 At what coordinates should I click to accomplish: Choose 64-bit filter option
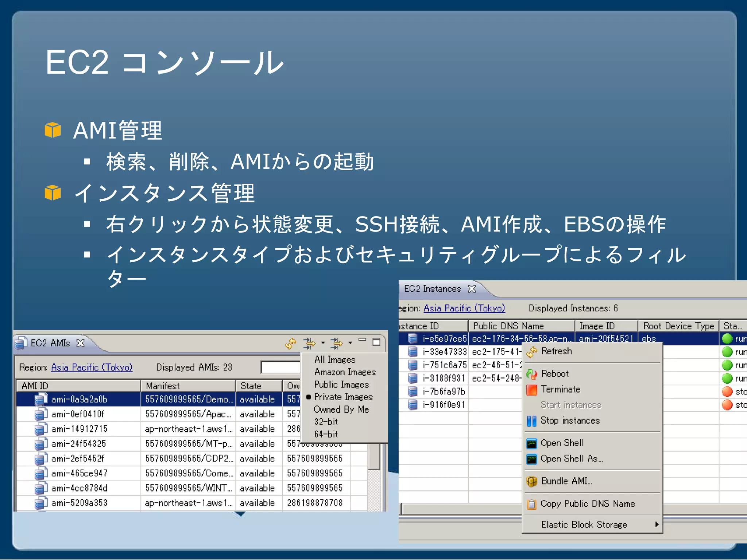[326, 434]
